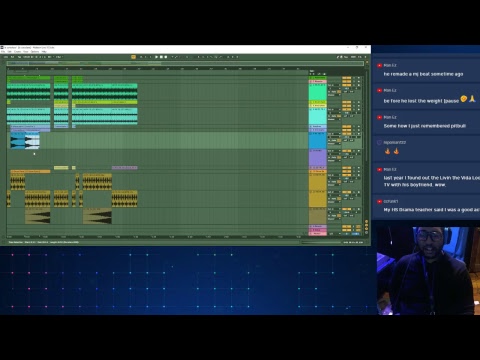Click the highlighted orange button left of transport

click(133, 57)
